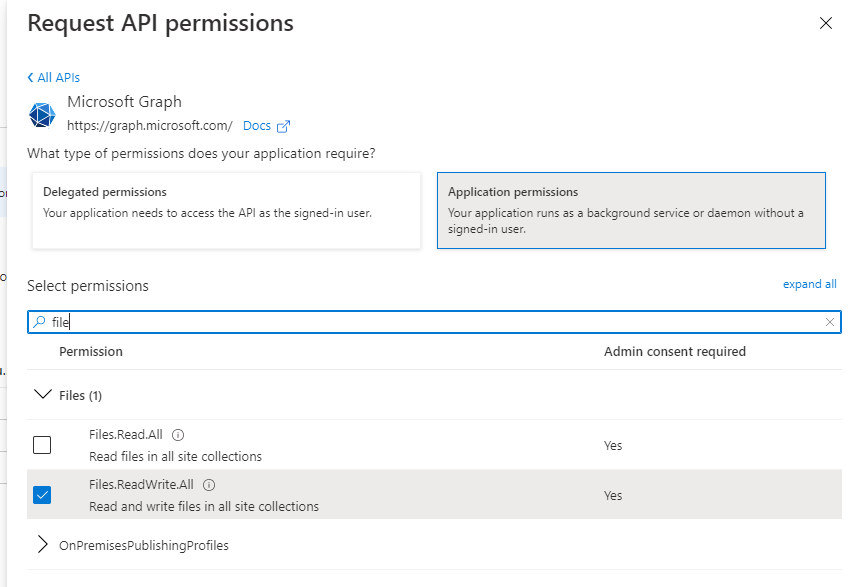Click the Files.ReadWrite.All permission name
Screen dimensions: 852x587
(x=141, y=485)
